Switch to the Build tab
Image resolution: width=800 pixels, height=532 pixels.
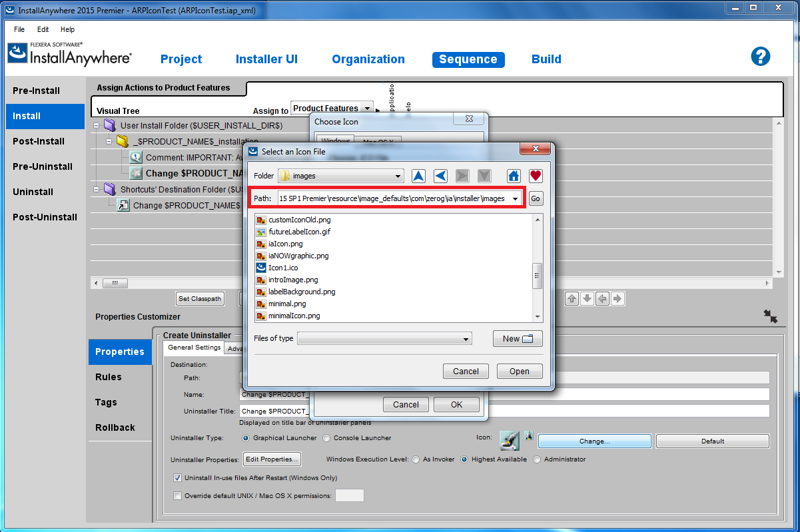tap(546, 59)
